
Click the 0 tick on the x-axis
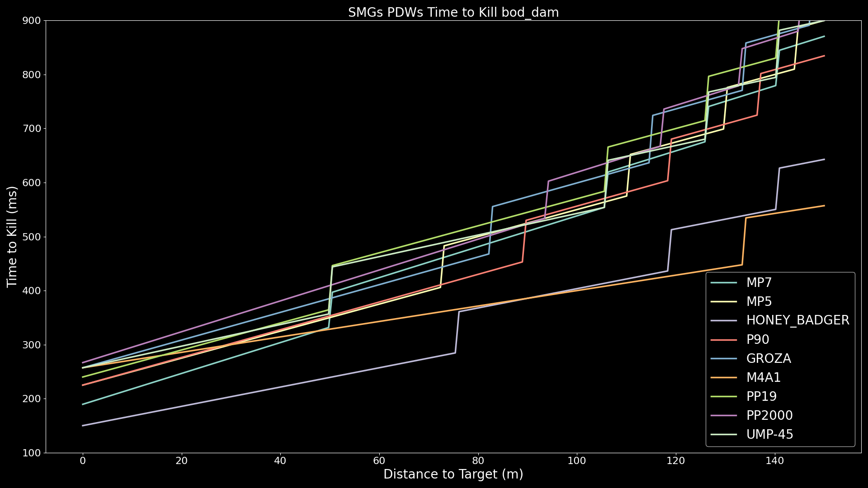click(x=83, y=461)
